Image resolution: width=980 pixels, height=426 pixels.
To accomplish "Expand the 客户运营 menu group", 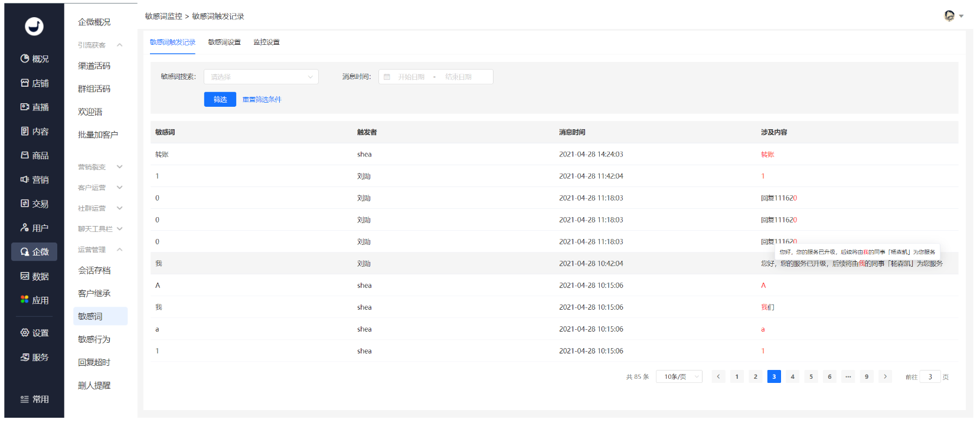I will click(100, 188).
